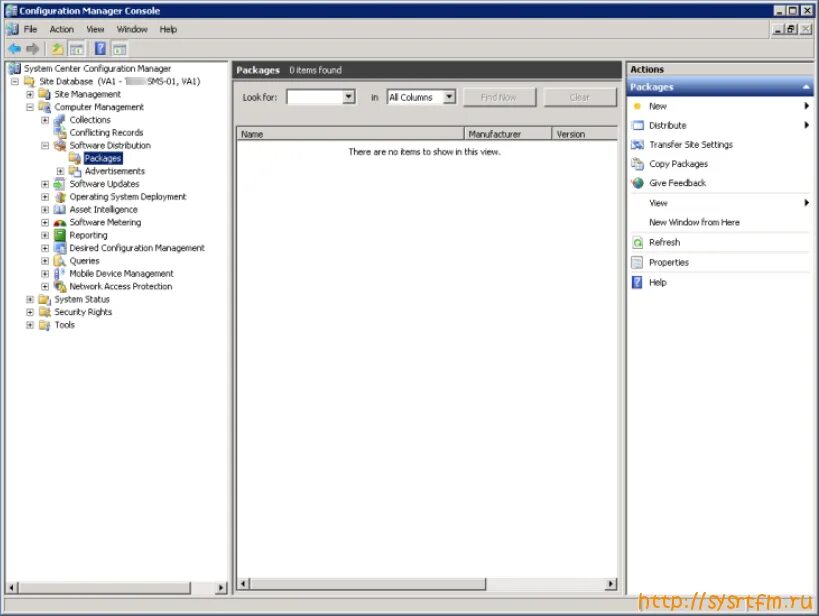Click the Operating System Deployment icon
Screen dimensions: 819x616
click(x=60, y=197)
